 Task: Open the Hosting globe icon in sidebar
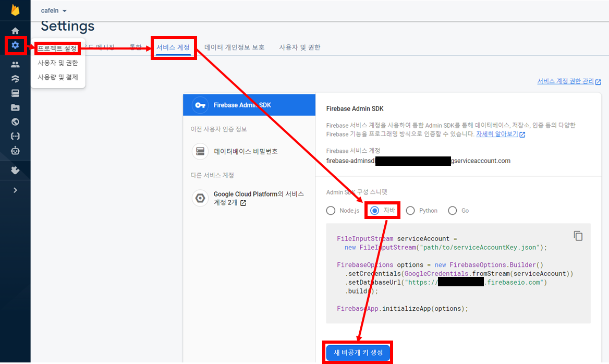15,122
